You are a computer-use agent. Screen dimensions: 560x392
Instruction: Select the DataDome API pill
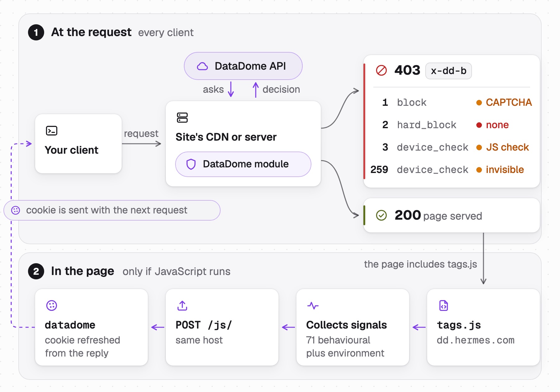pos(243,66)
